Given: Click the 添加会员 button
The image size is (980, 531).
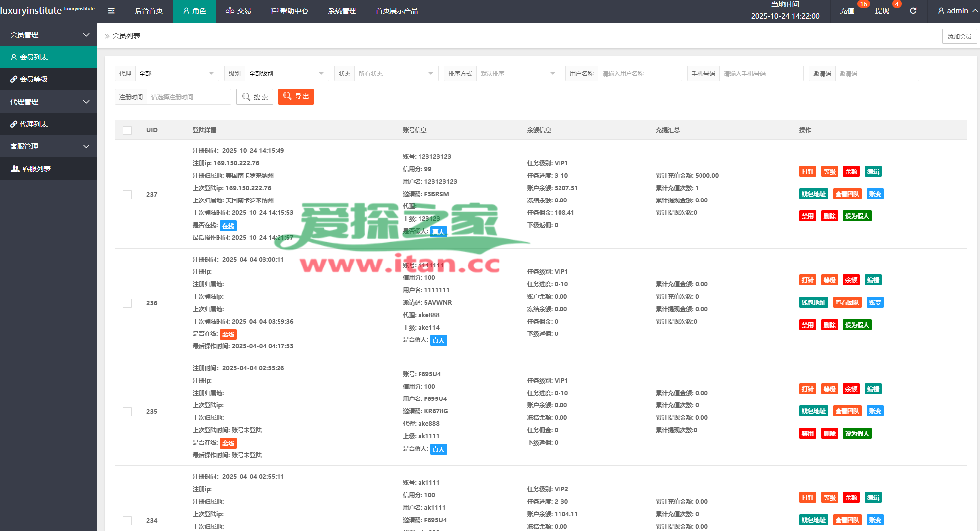Looking at the screenshot, I should point(959,36).
